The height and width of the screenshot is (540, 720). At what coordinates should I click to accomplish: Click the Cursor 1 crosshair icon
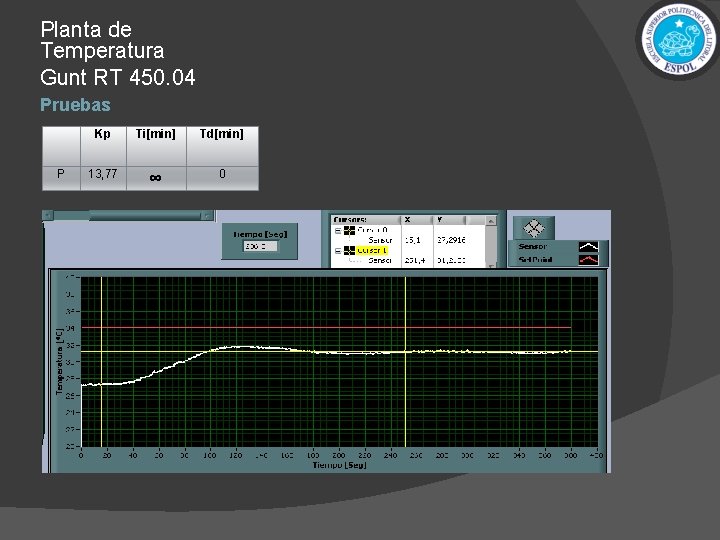click(x=349, y=250)
